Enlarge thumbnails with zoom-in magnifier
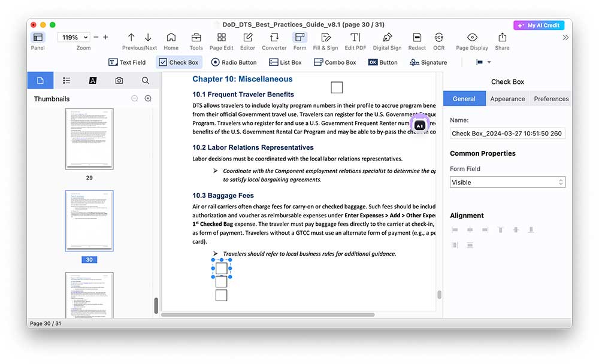This screenshot has height=364, width=599. [x=148, y=99]
